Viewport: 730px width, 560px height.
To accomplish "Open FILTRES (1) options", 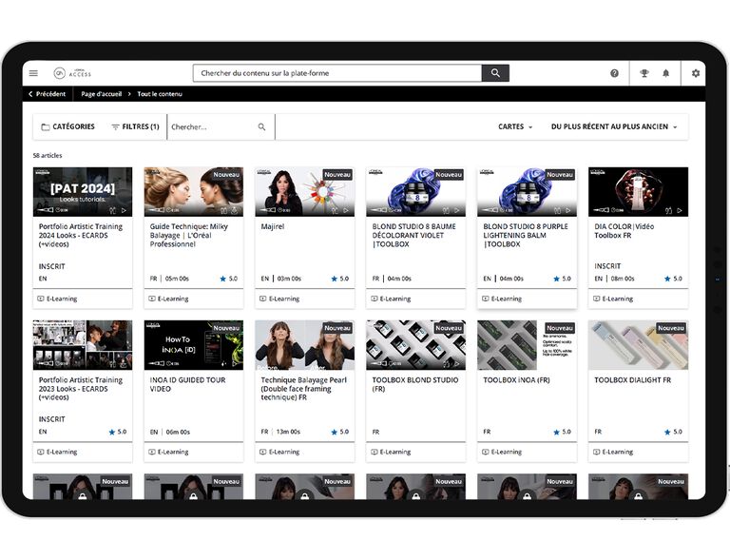I will coord(136,126).
